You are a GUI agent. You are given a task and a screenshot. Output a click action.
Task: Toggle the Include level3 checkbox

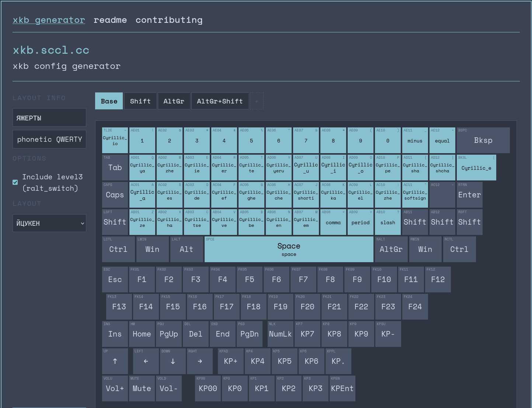coord(15,182)
